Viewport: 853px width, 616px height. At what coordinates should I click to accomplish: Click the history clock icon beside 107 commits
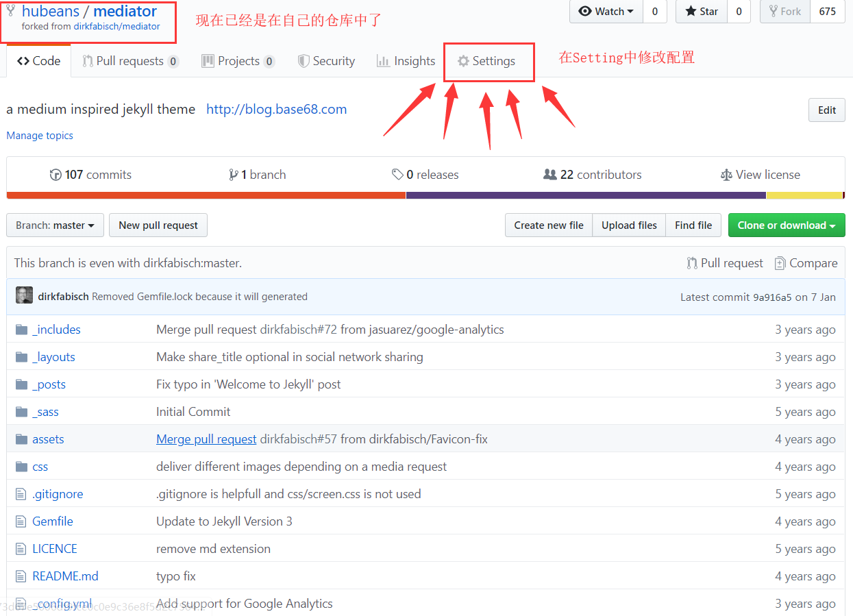point(55,175)
